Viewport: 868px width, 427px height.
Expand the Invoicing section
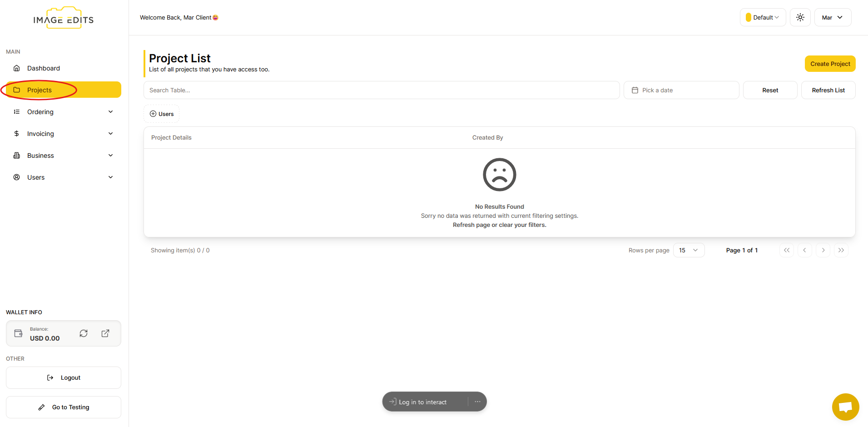tap(64, 134)
